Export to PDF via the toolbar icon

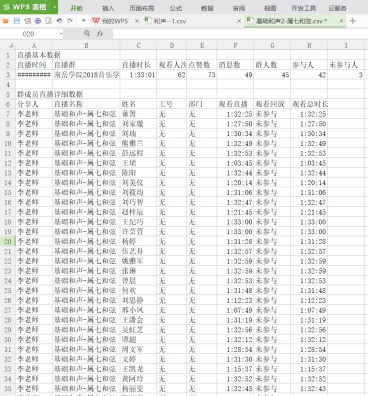[27, 21]
